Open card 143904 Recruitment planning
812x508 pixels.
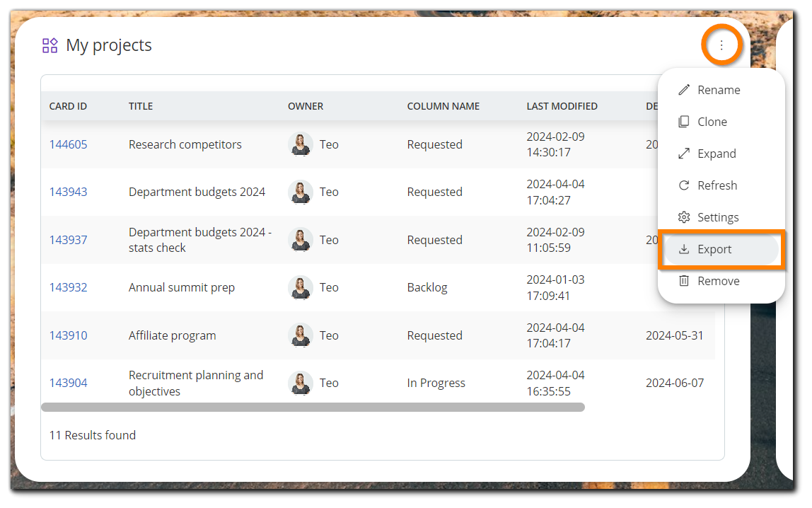[68, 382]
